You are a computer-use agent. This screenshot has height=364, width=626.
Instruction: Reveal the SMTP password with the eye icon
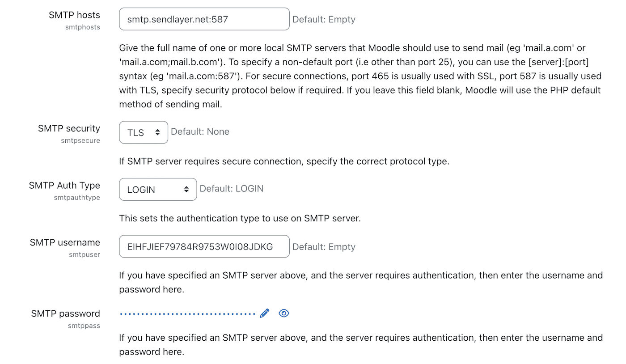(284, 313)
